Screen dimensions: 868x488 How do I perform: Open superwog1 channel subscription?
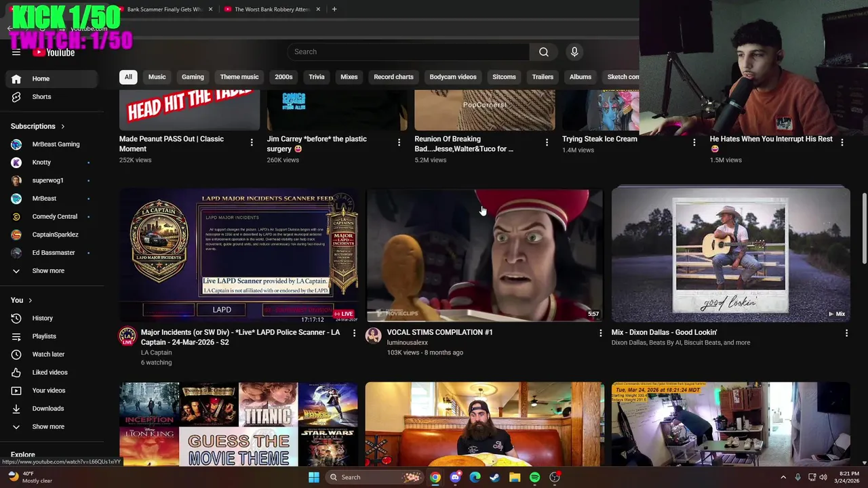click(x=52, y=180)
